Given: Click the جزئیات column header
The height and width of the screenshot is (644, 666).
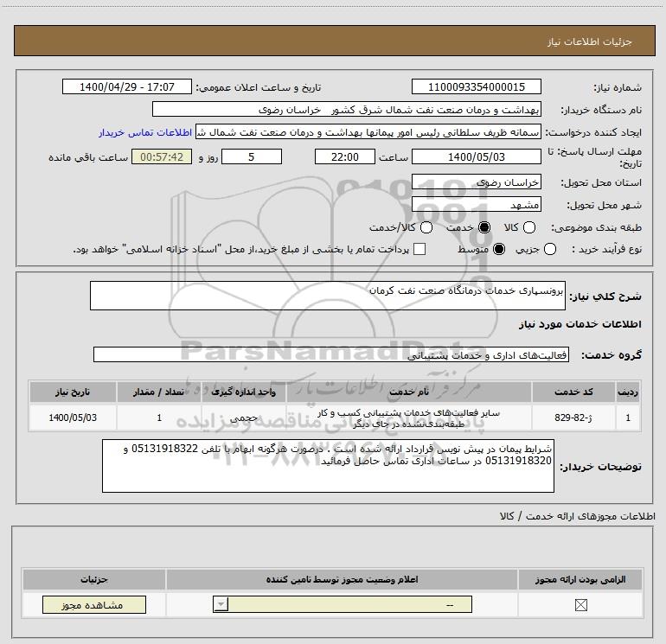Looking at the screenshot, I should (94, 579).
